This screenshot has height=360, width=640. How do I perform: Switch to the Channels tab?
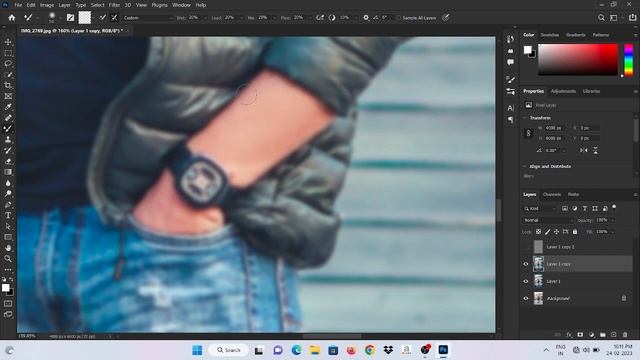552,194
